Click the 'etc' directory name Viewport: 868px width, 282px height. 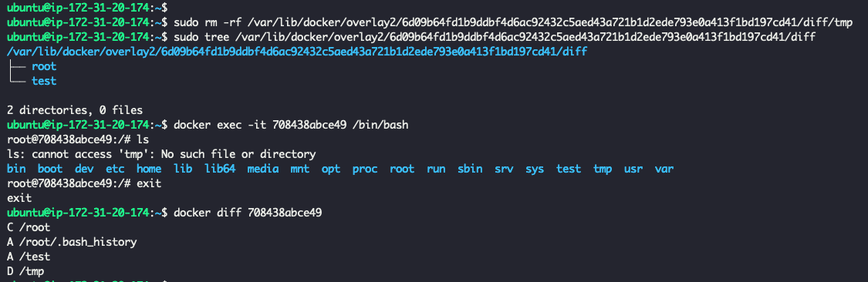pos(115,169)
